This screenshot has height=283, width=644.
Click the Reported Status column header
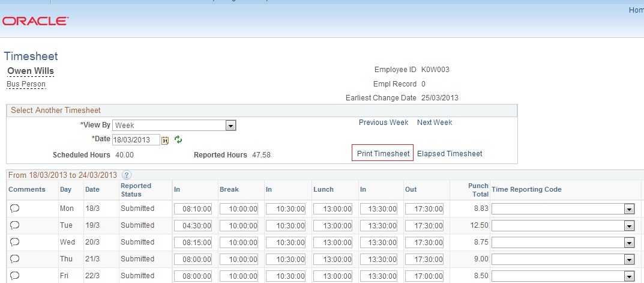click(x=136, y=190)
